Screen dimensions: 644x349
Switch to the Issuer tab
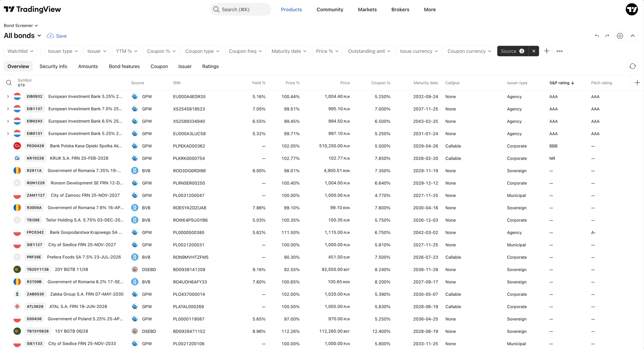185,66
